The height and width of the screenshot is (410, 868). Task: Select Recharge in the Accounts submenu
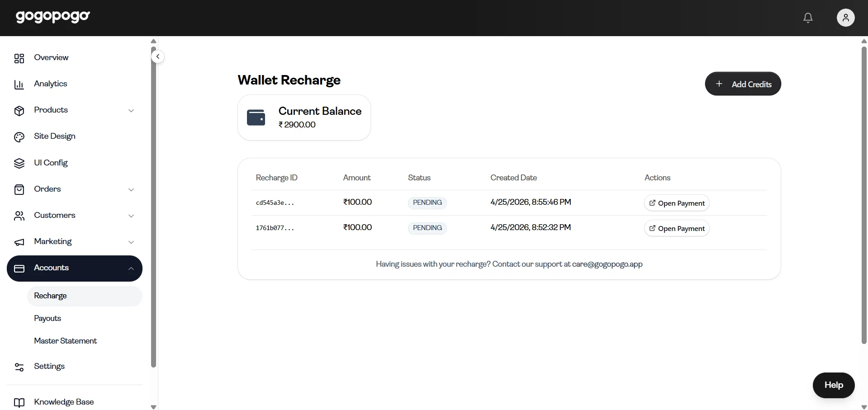coord(85,296)
